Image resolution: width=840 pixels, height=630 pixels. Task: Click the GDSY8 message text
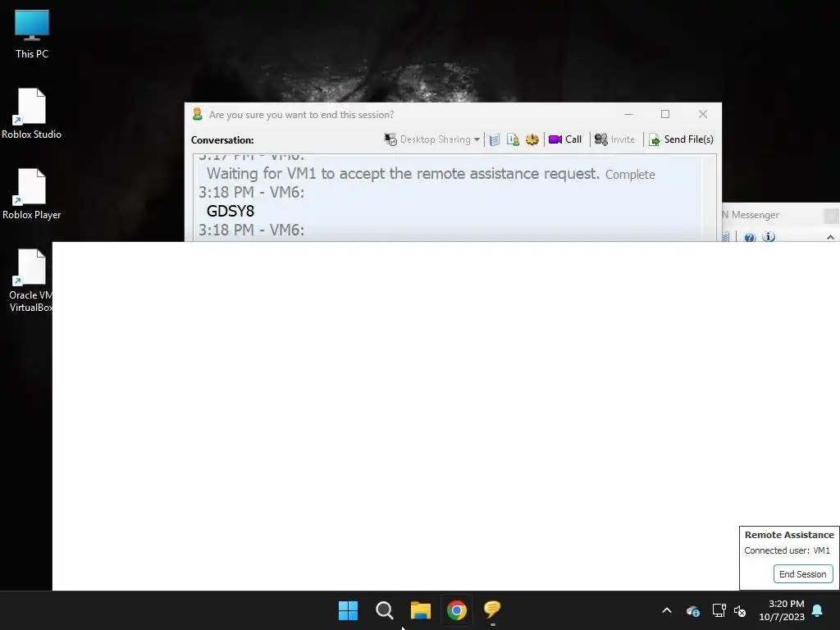(x=231, y=211)
